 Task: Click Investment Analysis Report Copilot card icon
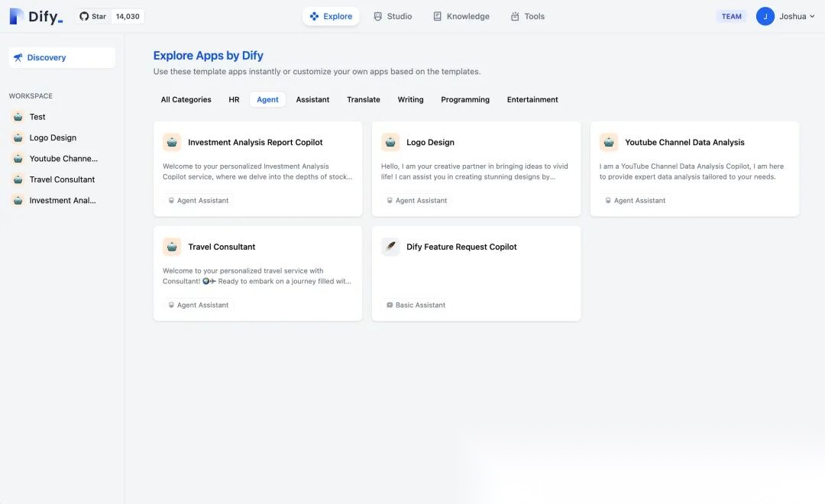tap(172, 142)
